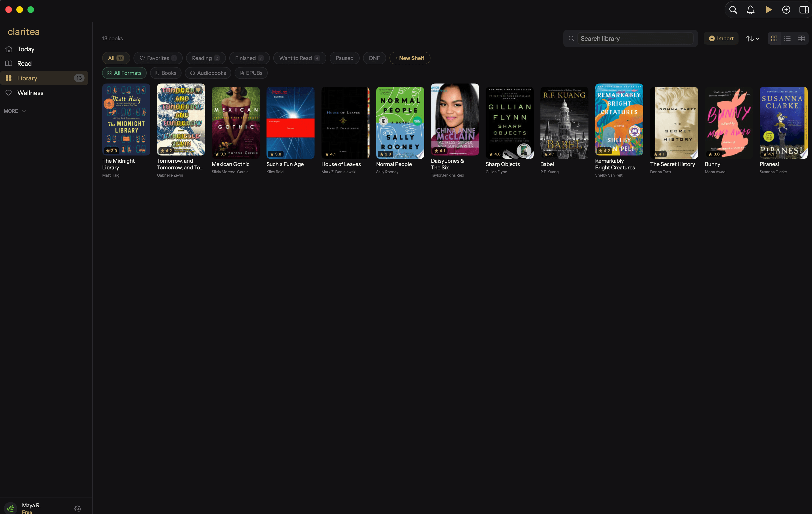Toggle favorite heart on Tomorrow and Tomorrow cover
Viewport: 812px width, 514px height.
click(198, 90)
